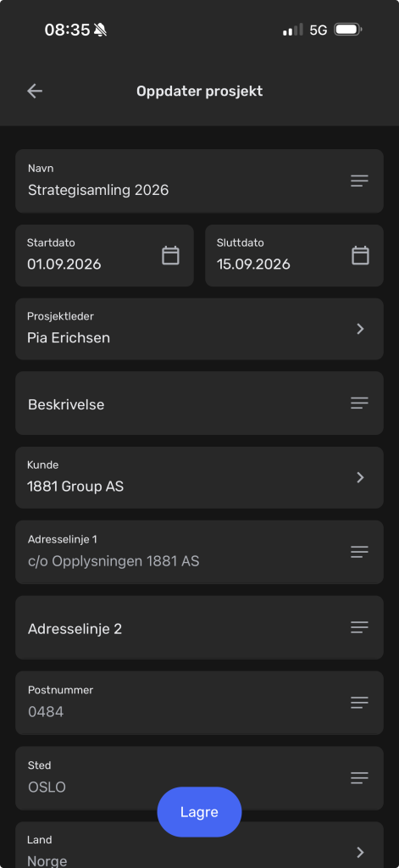Tap the text lines icon in Sted field

[359, 778]
